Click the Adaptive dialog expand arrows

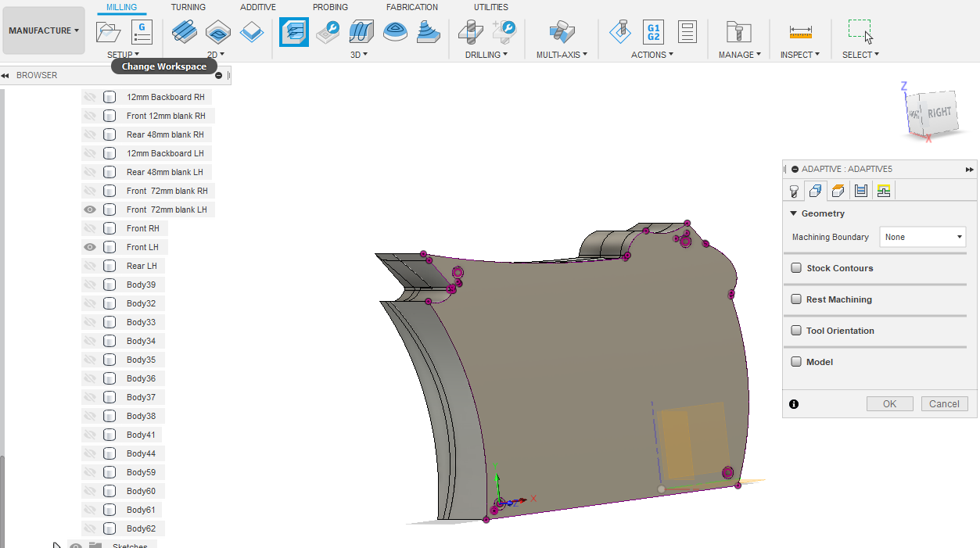coord(970,169)
